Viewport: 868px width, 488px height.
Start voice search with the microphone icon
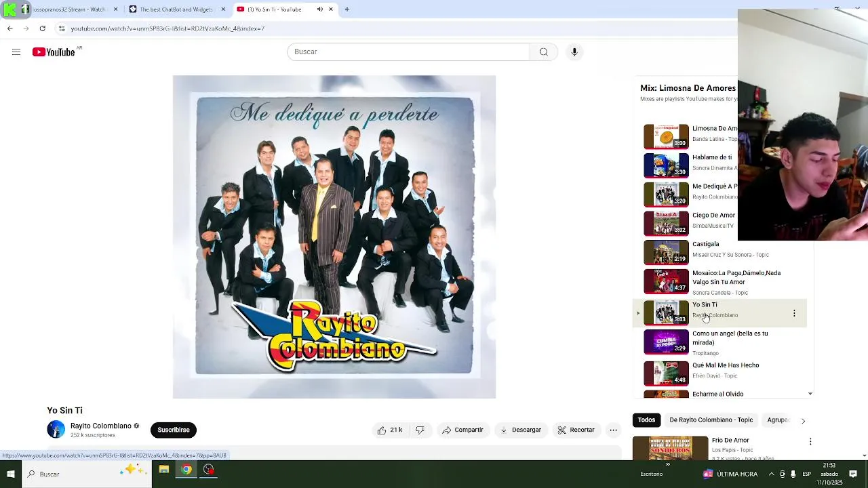point(574,52)
